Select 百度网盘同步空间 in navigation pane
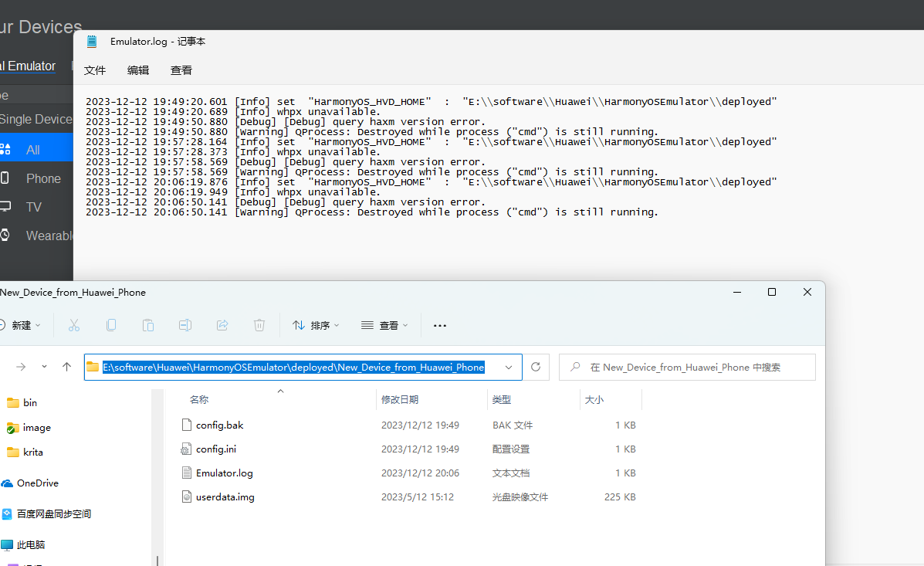The height and width of the screenshot is (566, 924). click(x=53, y=513)
